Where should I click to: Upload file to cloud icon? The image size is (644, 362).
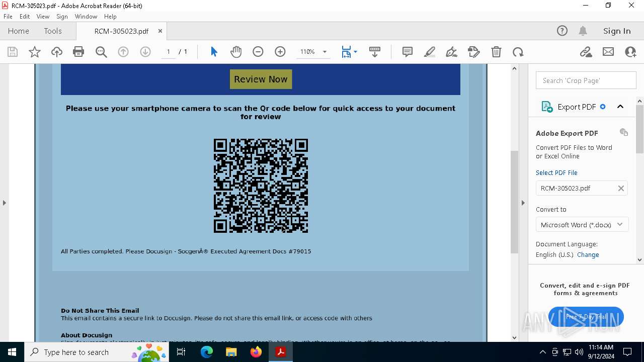[x=57, y=52]
